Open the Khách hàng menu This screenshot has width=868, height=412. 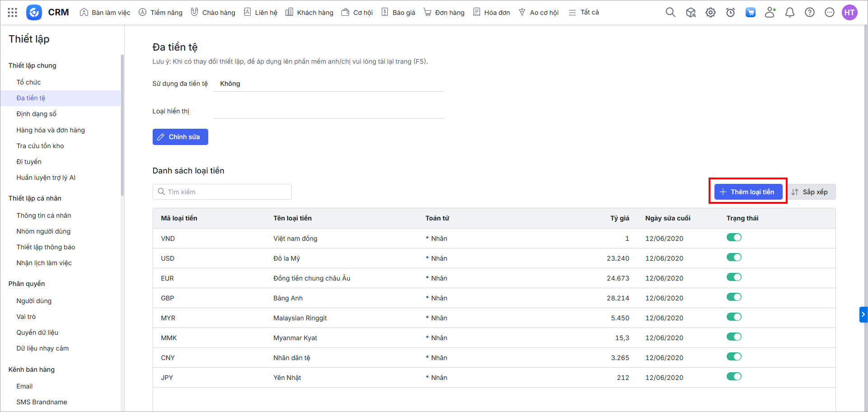(x=309, y=13)
